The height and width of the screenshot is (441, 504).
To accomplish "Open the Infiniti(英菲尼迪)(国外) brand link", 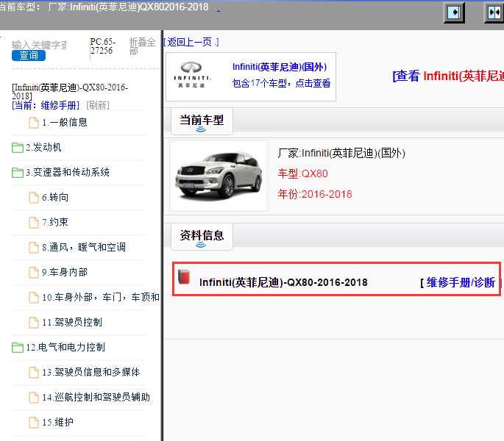I will (280, 67).
